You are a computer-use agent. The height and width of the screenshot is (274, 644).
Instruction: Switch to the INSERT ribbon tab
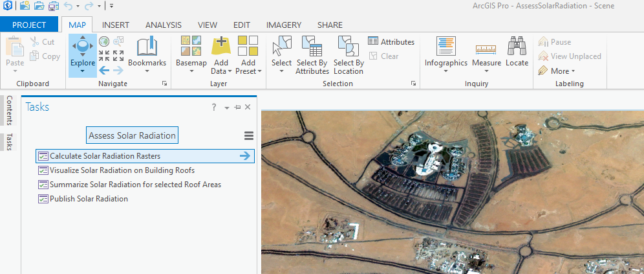pos(115,25)
